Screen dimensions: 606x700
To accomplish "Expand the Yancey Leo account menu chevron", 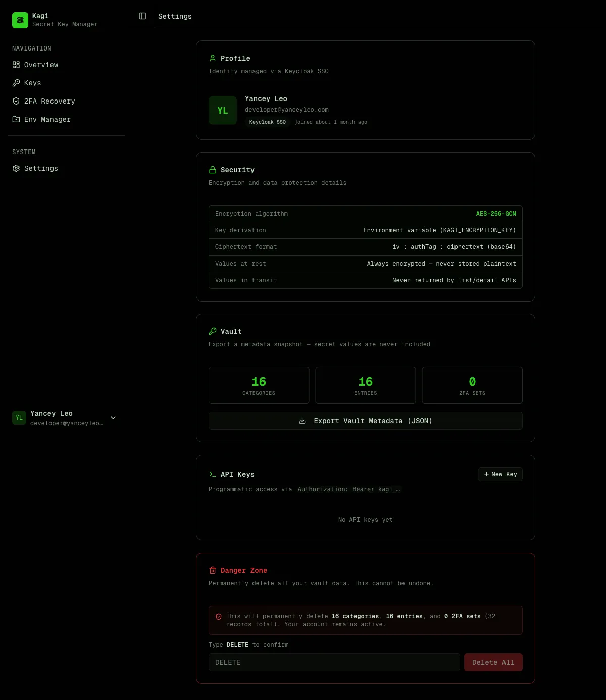I will click(113, 418).
